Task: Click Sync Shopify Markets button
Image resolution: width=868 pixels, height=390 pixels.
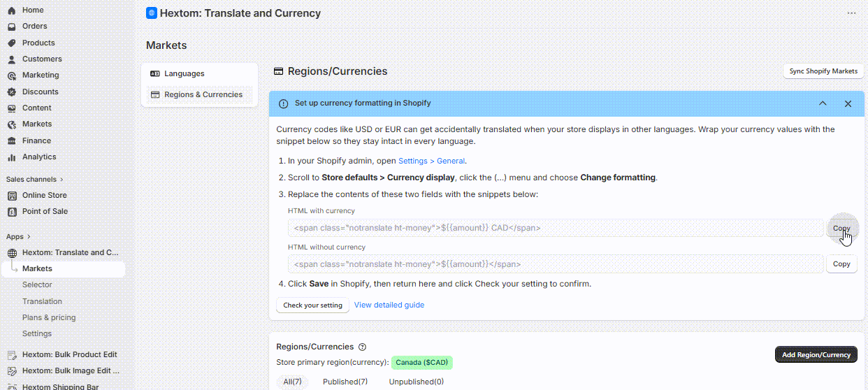Action: [x=823, y=71]
